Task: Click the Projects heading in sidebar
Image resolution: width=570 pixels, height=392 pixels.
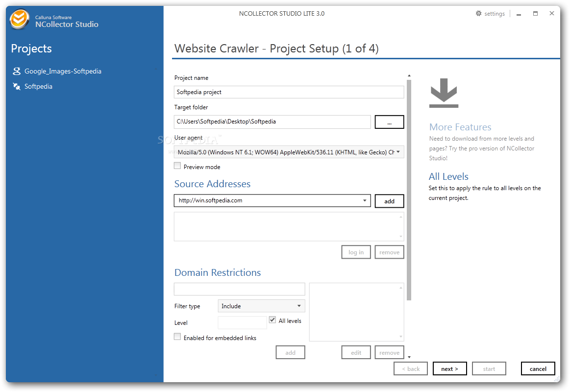Action: [31, 49]
